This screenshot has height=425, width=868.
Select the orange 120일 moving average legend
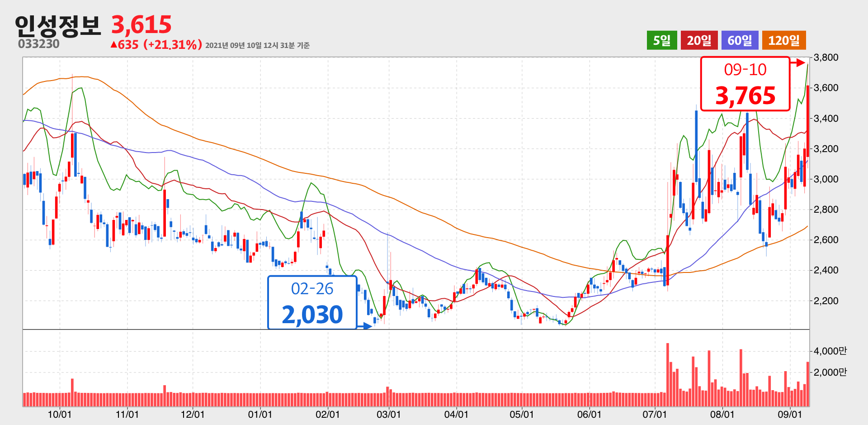pyautogui.click(x=784, y=40)
